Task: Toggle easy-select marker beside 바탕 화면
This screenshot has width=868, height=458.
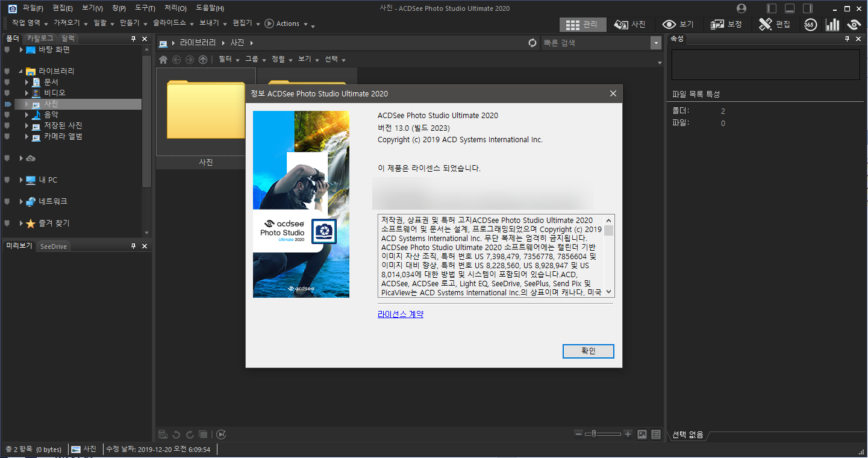Action: point(7,49)
